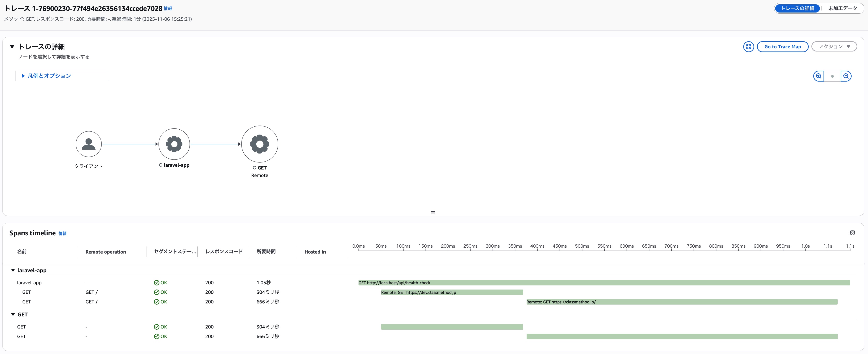Viewport: 868px width, 354px height.
Task: Open the アクション dropdown menu
Action: pyautogui.click(x=834, y=47)
